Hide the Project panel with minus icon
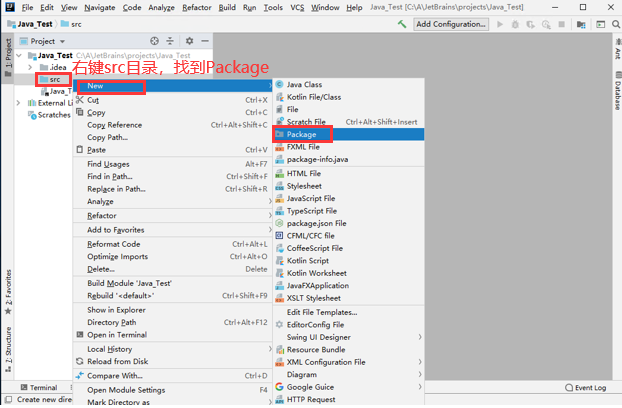Viewport: 622px width, 408px height. coord(205,41)
